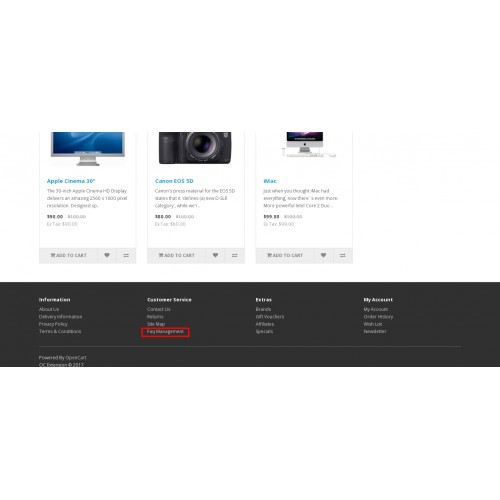This screenshot has height=500, width=500.
Task: Add iMac to wish list heart icon
Action: pos(323,255)
